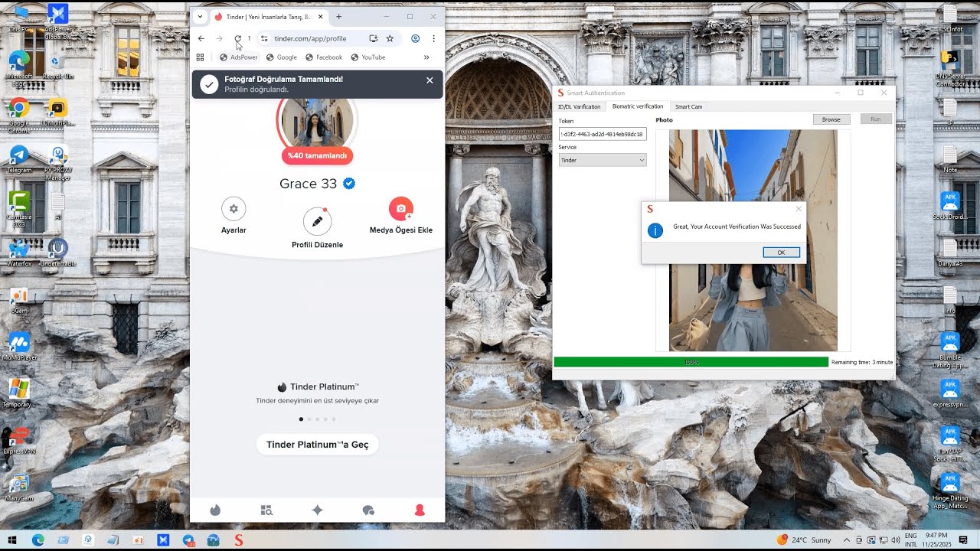This screenshot has width=980, height=551.
Task: Open the Tinder Gold sparkle icon in bottom bar
Action: click(x=317, y=510)
